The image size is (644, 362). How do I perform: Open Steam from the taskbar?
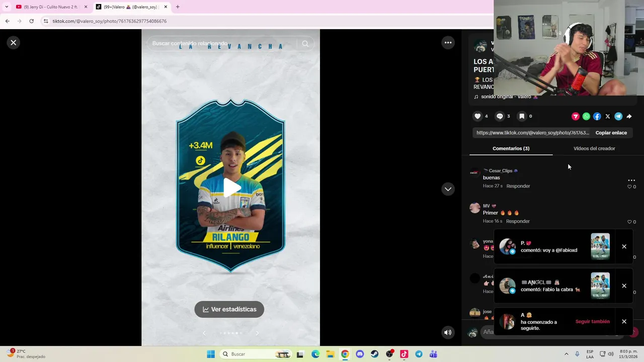[374, 354]
